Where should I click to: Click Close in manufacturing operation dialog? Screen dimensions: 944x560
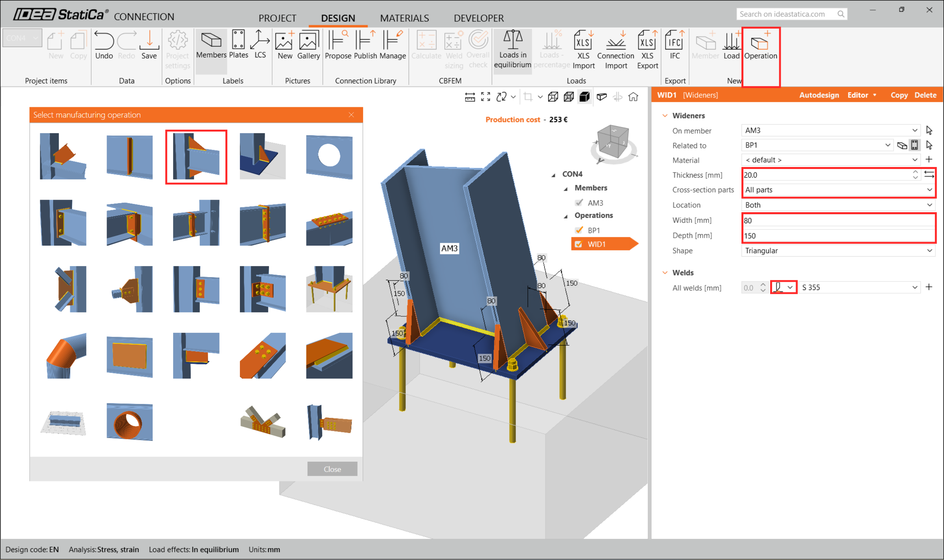pos(332,469)
